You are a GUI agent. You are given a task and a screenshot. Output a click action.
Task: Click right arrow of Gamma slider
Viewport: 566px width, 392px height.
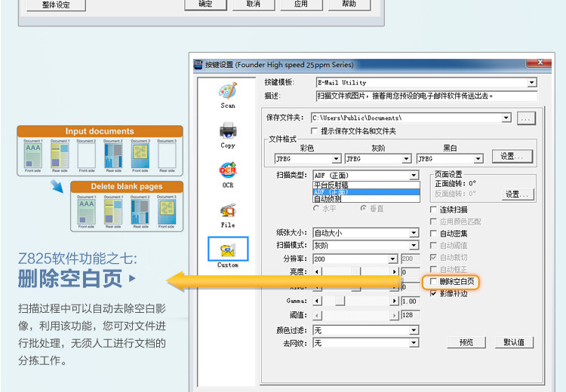coord(394,301)
